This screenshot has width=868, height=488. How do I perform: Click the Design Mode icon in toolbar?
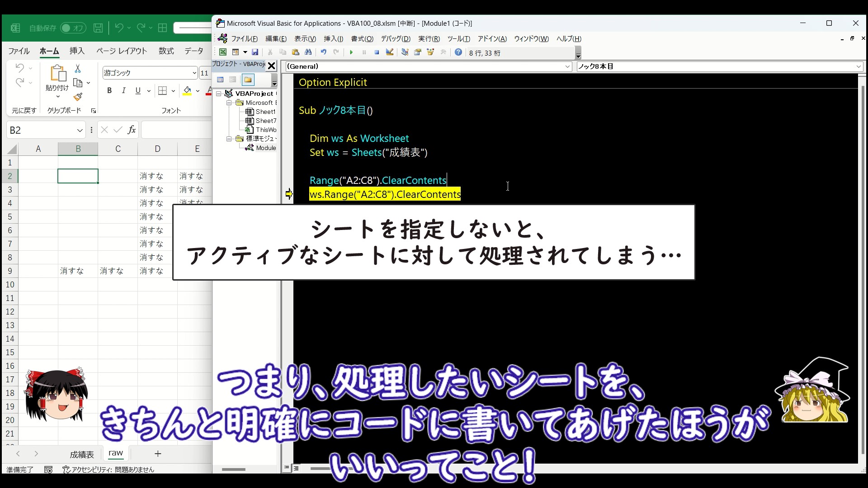point(389,52)
